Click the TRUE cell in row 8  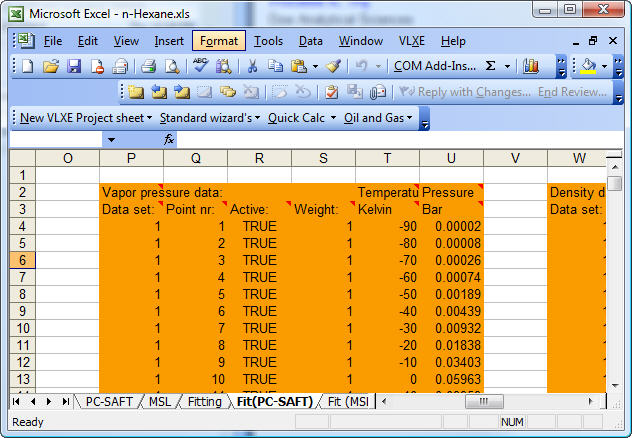click(260, 294)
